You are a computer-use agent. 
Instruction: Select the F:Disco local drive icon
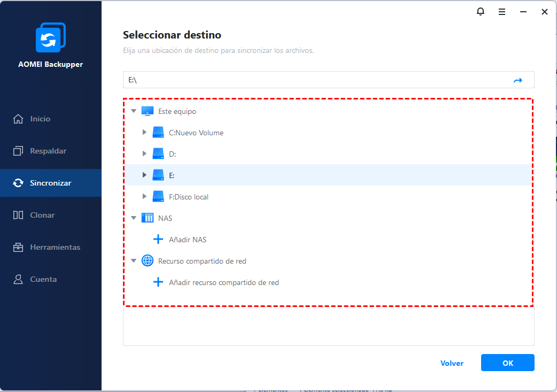coord(158,197)
